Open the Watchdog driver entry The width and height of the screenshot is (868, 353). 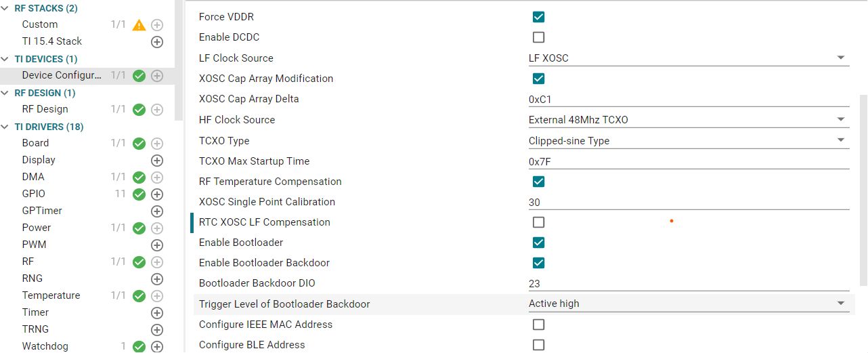45,346
